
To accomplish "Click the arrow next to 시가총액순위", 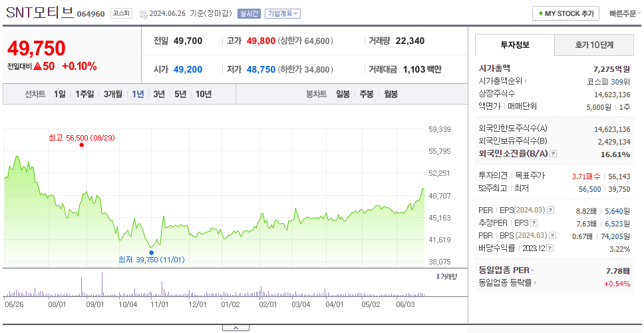I will (x=526, y=81).
